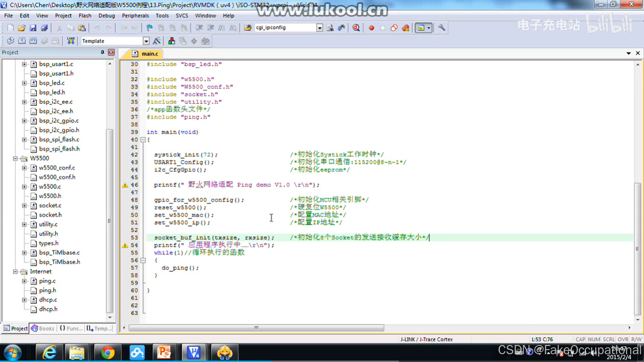Click the LOAD download to flash icon
The image size is (644, 362).
click(x=71, y=41)
